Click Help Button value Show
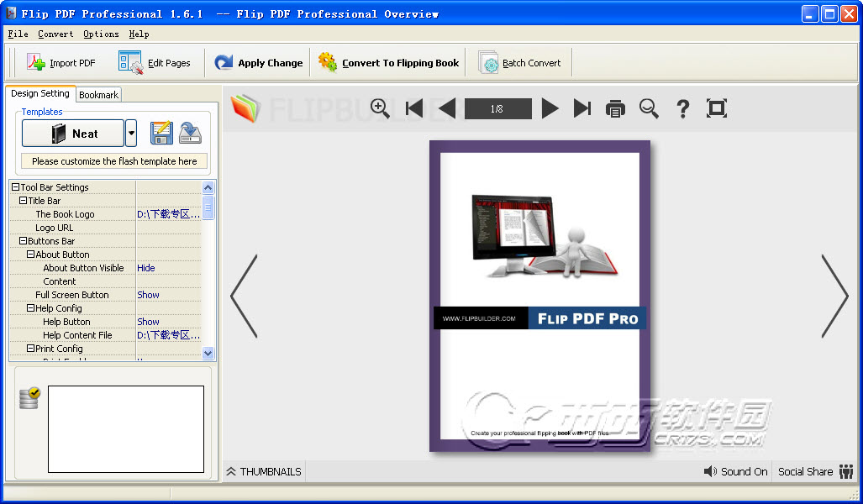 point(148,322)
